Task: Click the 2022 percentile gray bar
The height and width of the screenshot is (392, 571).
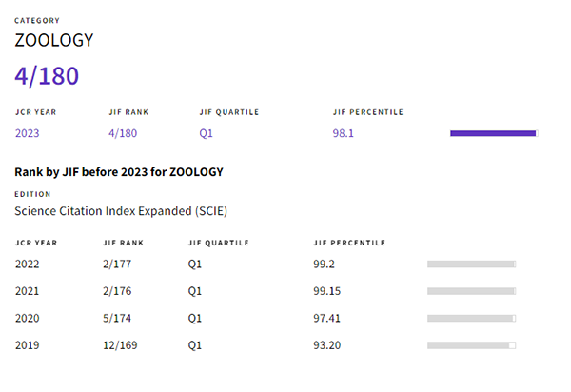Action: click(471, 264)
